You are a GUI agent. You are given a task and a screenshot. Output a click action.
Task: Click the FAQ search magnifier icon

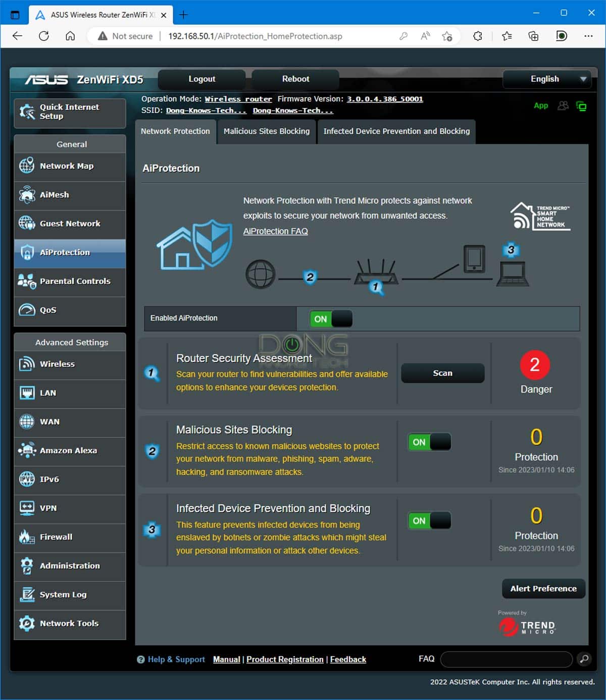[x=584, y=659]
